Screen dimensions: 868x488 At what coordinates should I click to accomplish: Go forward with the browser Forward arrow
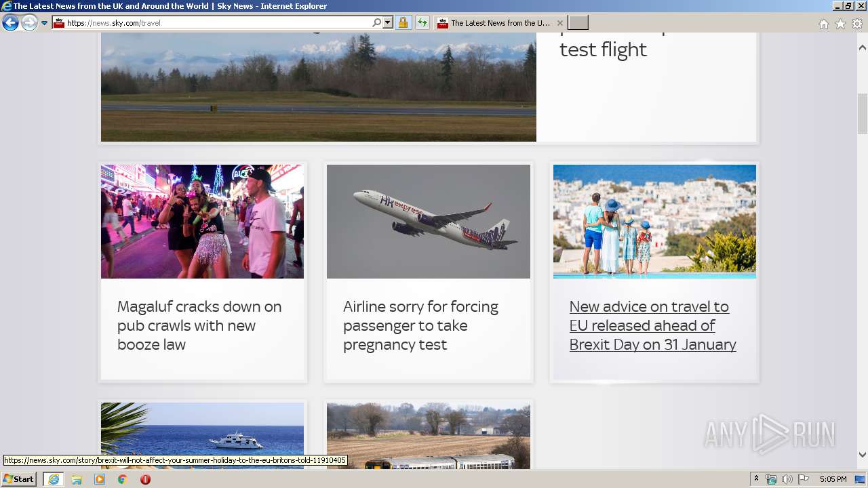coord(29,23)
